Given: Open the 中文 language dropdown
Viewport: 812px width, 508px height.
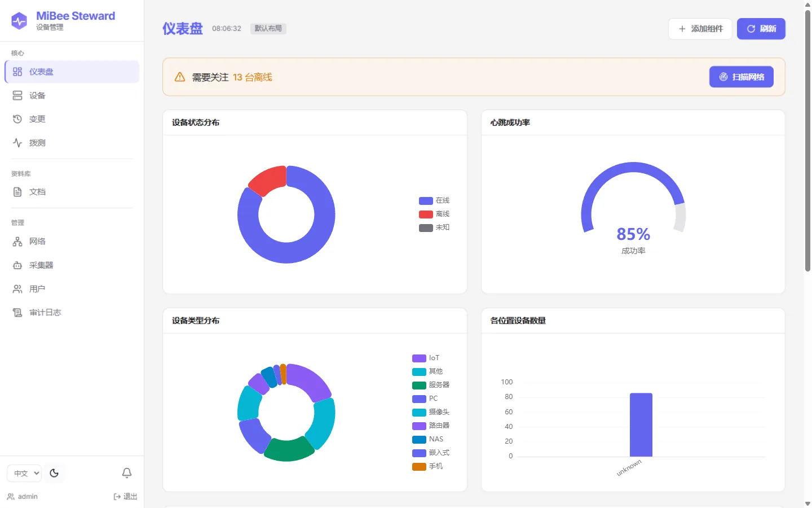Looking at the screenshot, I should [24, 473].
